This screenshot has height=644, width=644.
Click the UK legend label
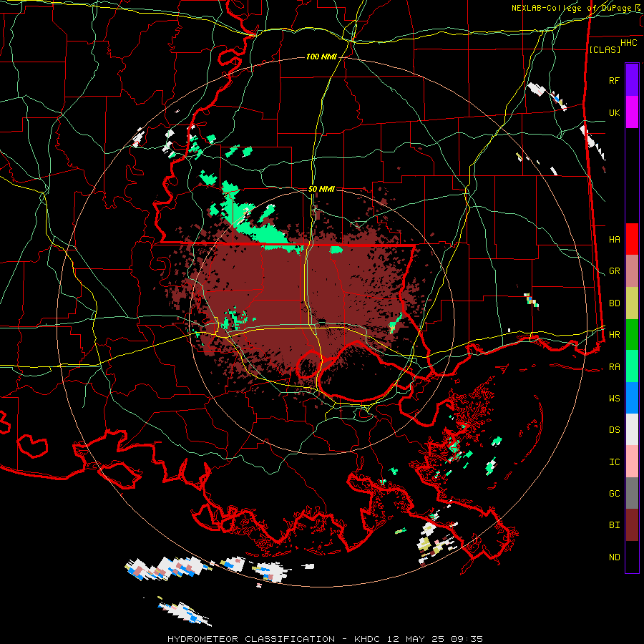(614, 112)
